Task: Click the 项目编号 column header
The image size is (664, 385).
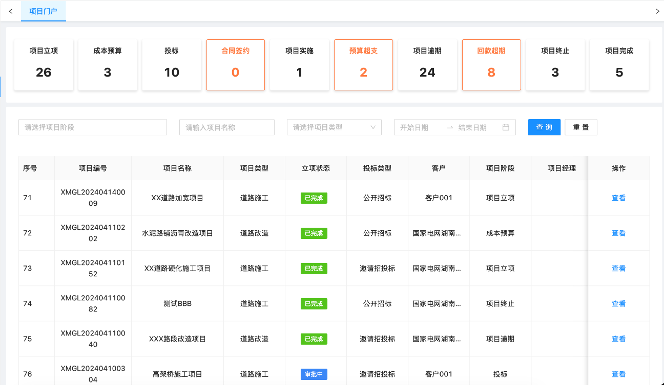Action: pos(93,168)
